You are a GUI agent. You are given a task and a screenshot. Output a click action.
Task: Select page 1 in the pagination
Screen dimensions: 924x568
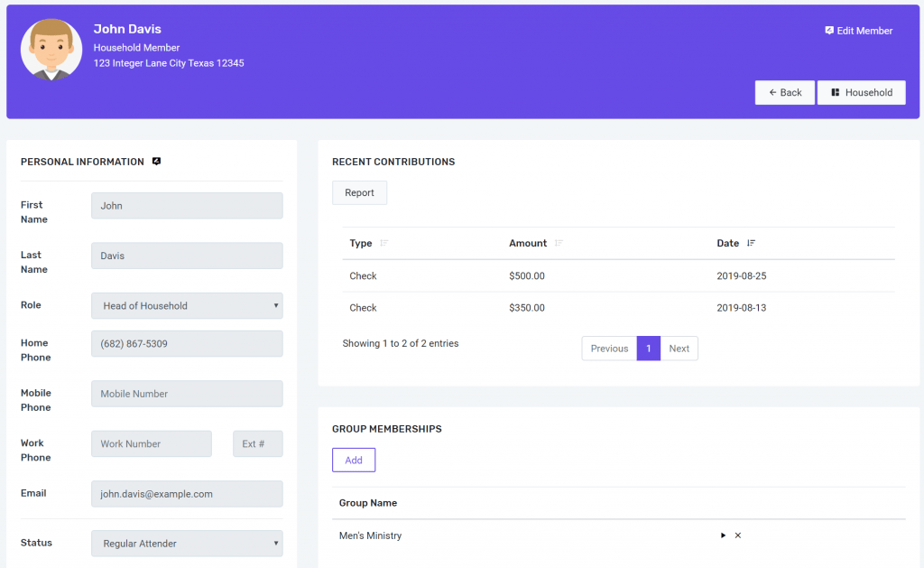coord(649,348)
